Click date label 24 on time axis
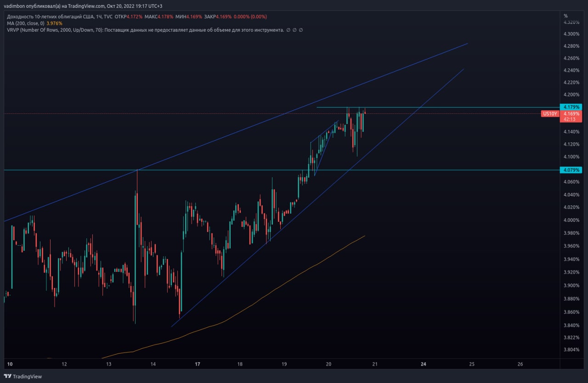588x383 pixels. tap(424, 364)
